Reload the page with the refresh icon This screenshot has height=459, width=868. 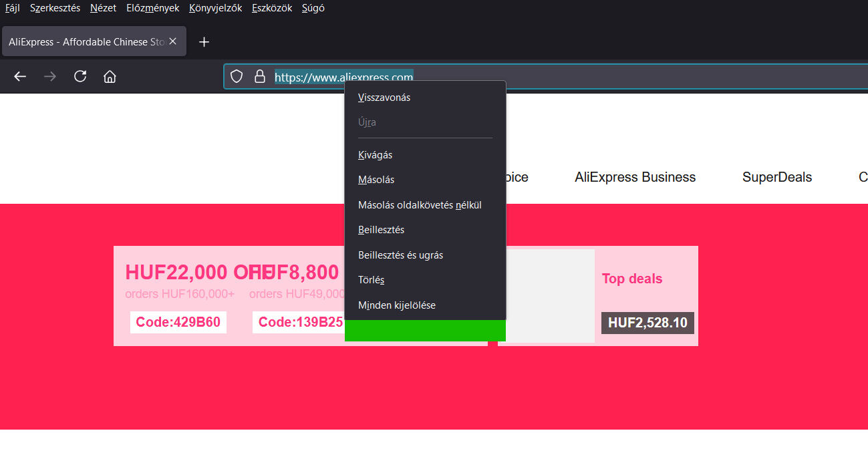(x=80, y=76)
